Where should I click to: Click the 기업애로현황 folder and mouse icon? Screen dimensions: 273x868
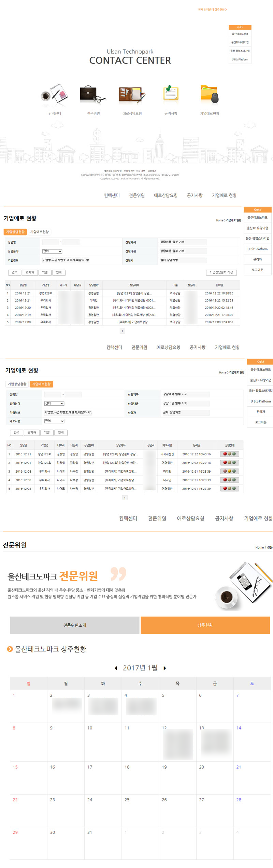click(x=209, y=94)
